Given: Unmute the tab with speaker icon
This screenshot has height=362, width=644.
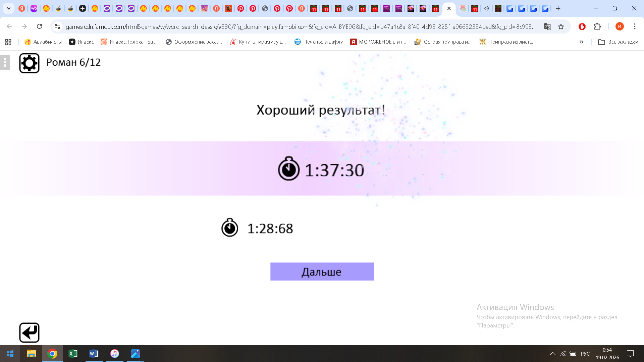Looking at the screenshot, I should [x=486, y=8].
